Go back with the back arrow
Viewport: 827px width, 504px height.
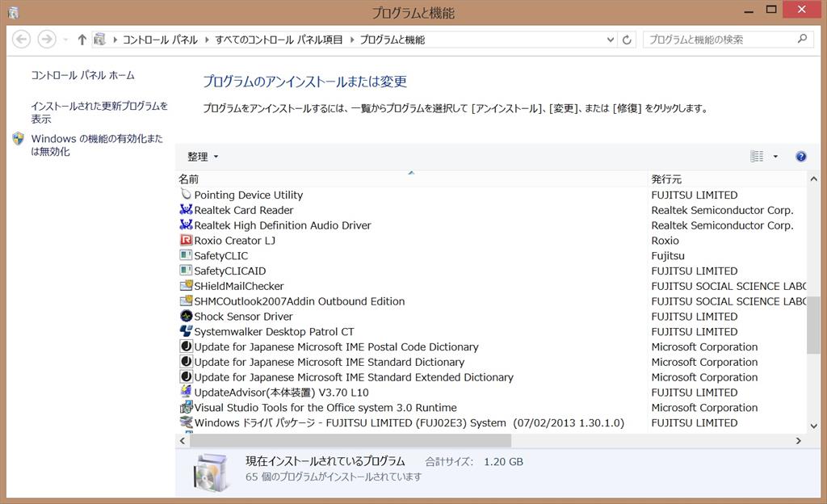21,40
